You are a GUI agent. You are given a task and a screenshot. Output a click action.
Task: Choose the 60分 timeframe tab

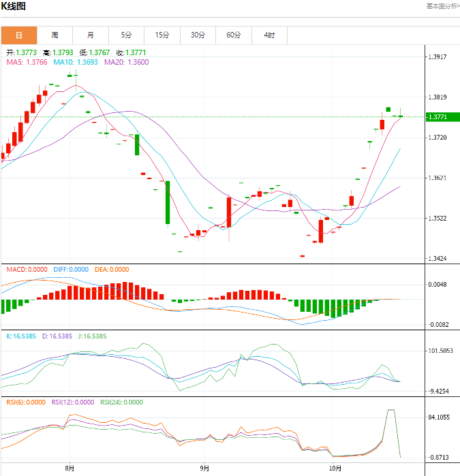click(233, 35)
